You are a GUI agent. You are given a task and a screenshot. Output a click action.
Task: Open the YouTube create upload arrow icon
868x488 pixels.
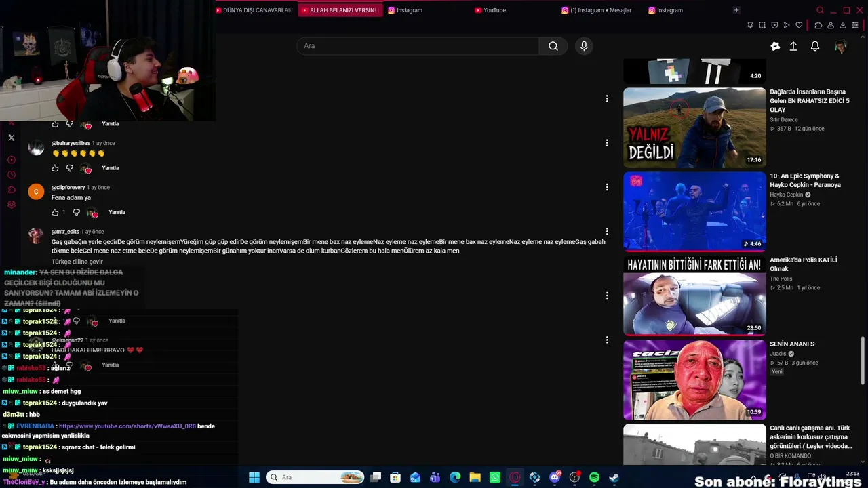point(793,46)
